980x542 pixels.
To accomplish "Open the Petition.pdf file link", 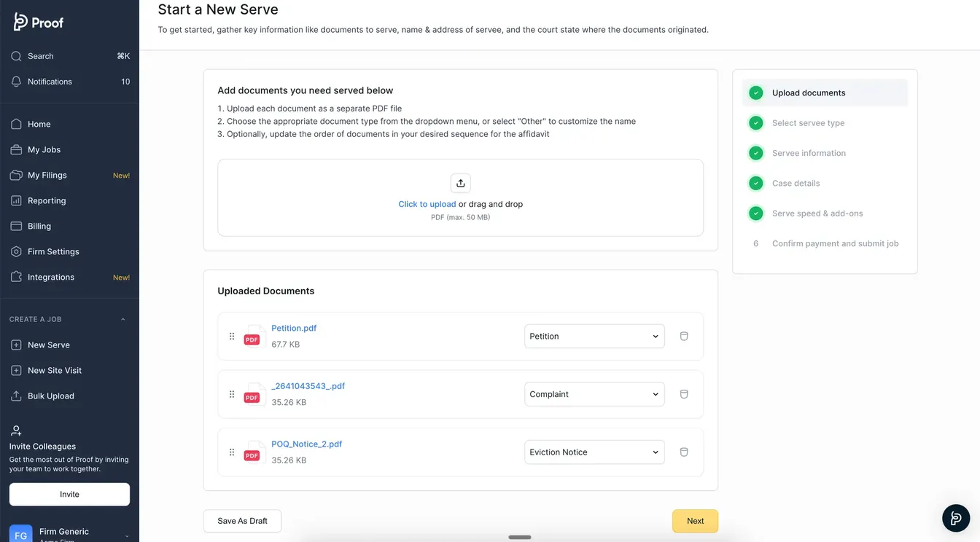I will [x=294, y=329].
